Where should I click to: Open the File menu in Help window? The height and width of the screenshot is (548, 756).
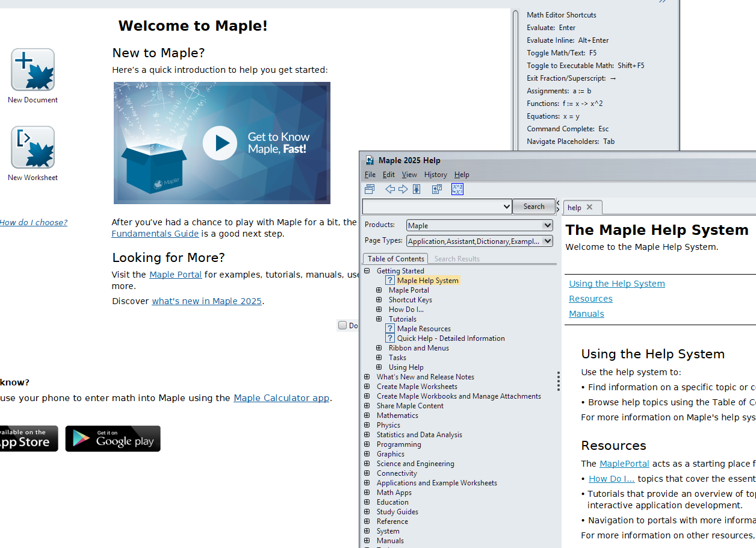[370, 175]
